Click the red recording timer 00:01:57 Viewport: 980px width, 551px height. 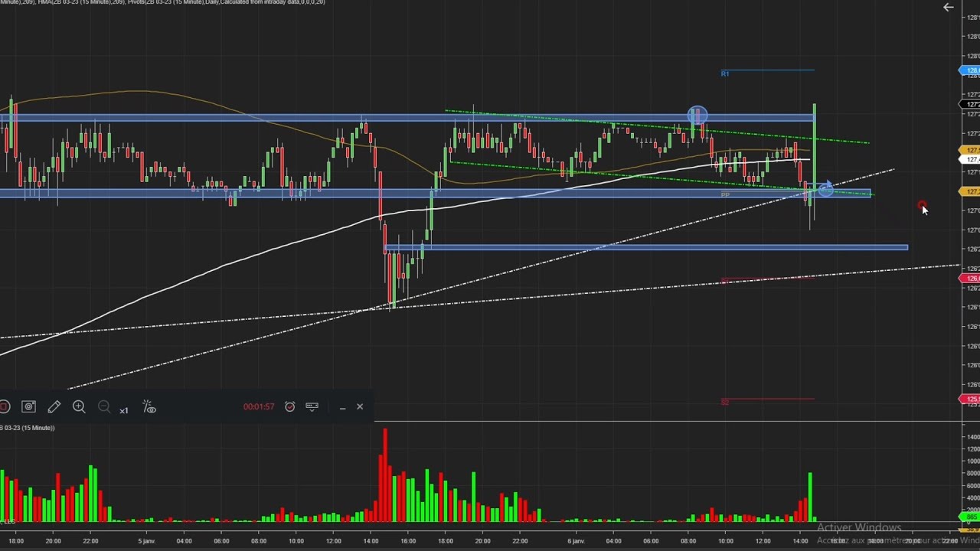coord(259,407)
